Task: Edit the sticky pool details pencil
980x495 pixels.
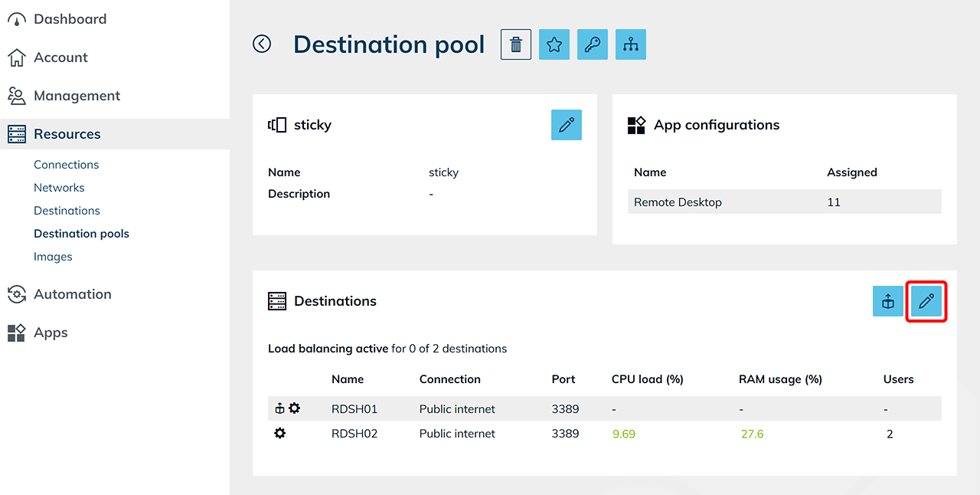Action: click(567, 125)
